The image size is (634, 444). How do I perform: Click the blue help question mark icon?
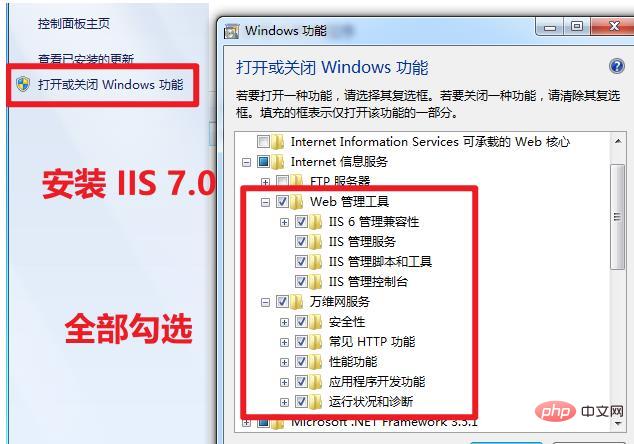[616, 67]
